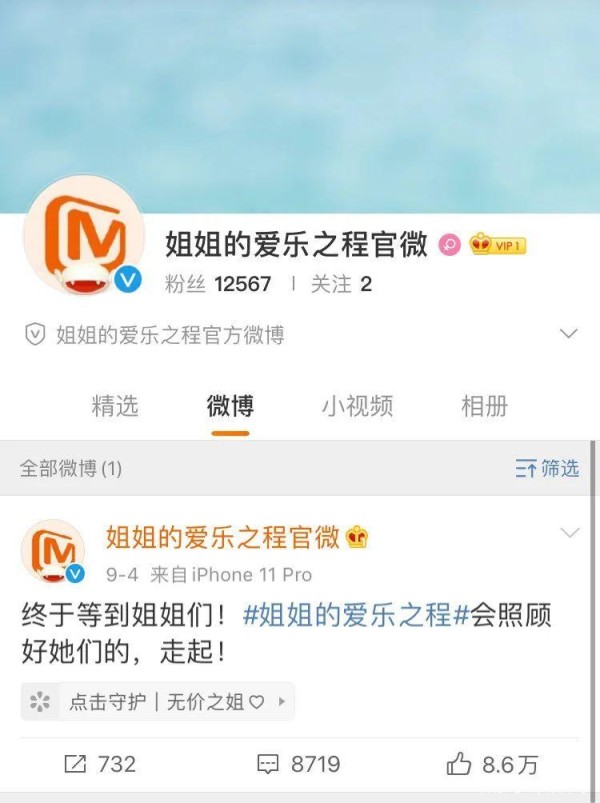This screenshot has height=803, width=600.
Task: Open post author name 姐姐的爱乐之程官微
Action: [223, 537]
